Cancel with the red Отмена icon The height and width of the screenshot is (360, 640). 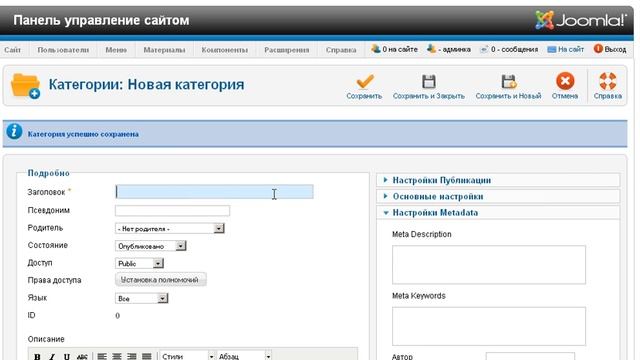click(x=565, y=81)
